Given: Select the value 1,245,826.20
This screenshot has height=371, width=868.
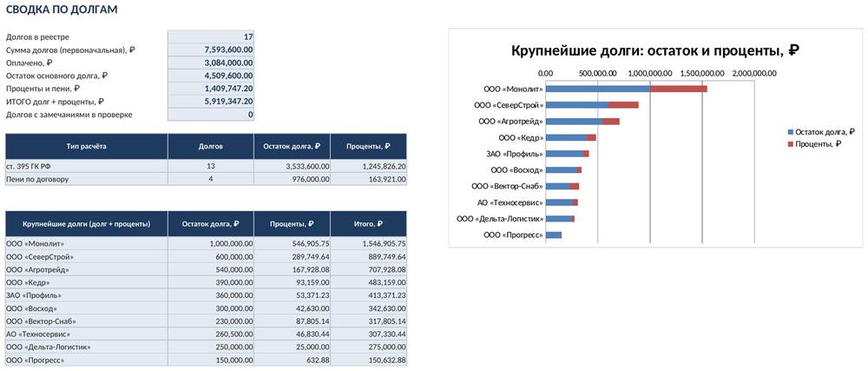Looking at the screenshot, I should point(369,166).
